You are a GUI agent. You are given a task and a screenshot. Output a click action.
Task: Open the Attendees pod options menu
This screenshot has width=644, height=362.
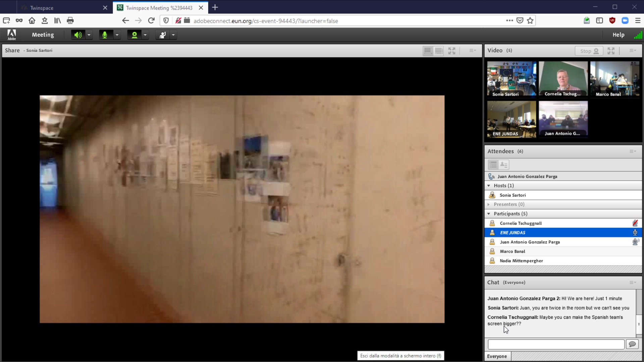pyautogui.click(x=633, y=152)
